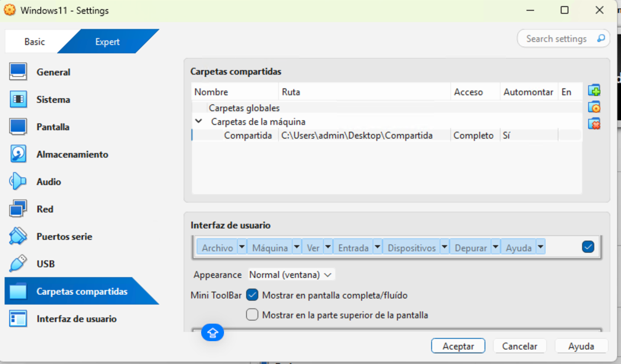Open the Archivo menu dropdown arrow
The image size is (621, 364).
[x=242, y=247]
